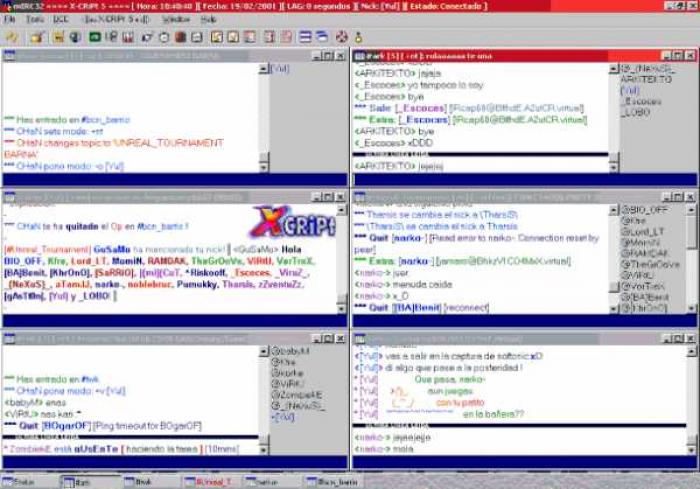The image size is (700, 489).
Task: Switch to the #bcn_barrio switchbar button
Action: point(333,482)
